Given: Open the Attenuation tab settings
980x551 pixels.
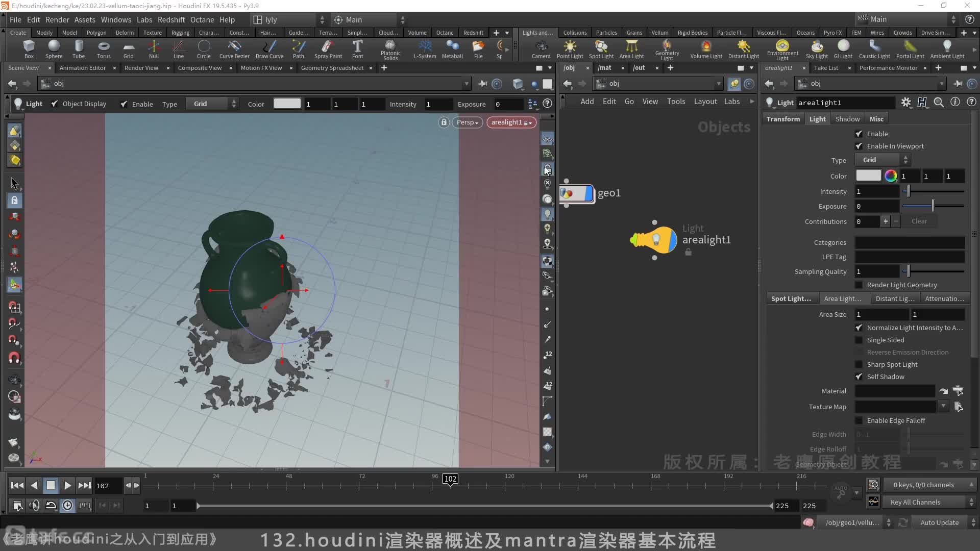Looking at the screenshot, I should pos(942,298).
